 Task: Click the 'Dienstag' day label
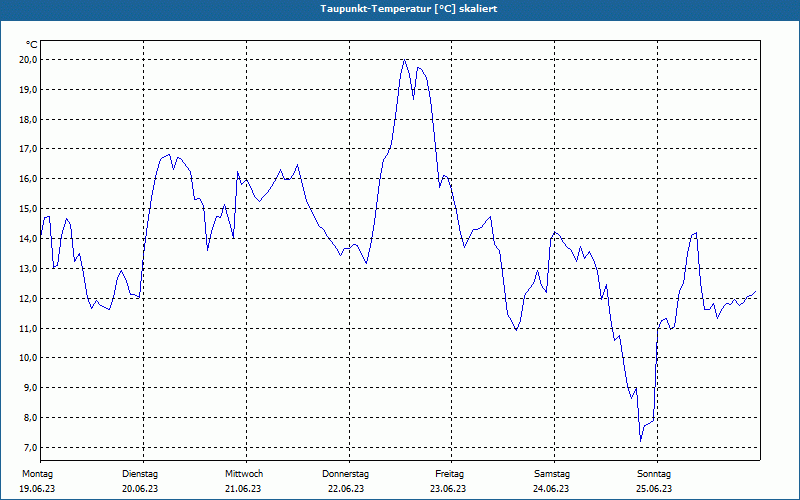pos(140,474)
